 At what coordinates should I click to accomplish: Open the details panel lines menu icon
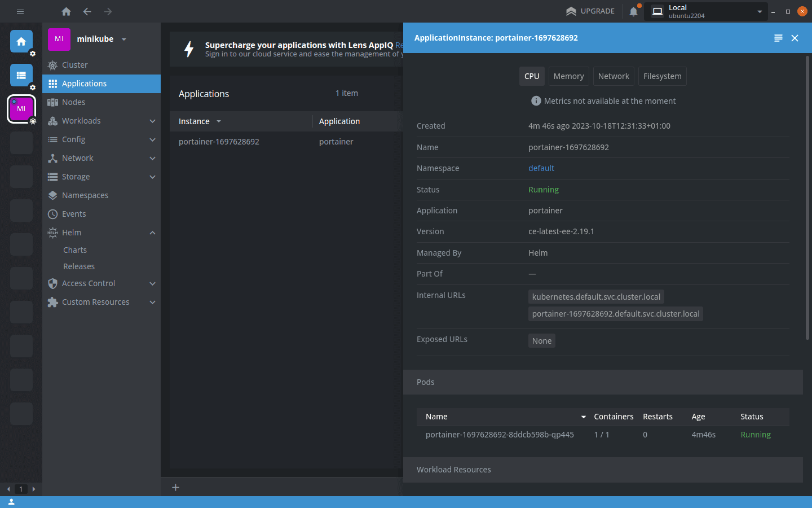[x=778, y=38]
